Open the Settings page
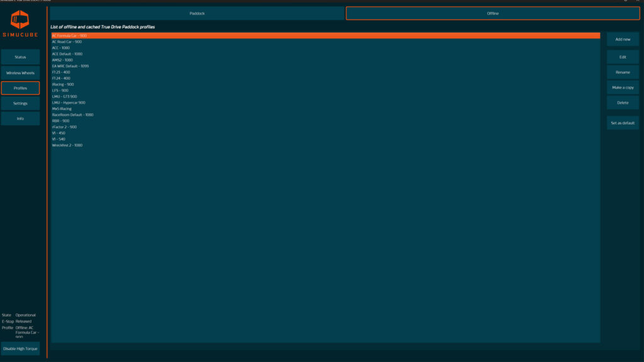The image size is (644, 362). 20,103
